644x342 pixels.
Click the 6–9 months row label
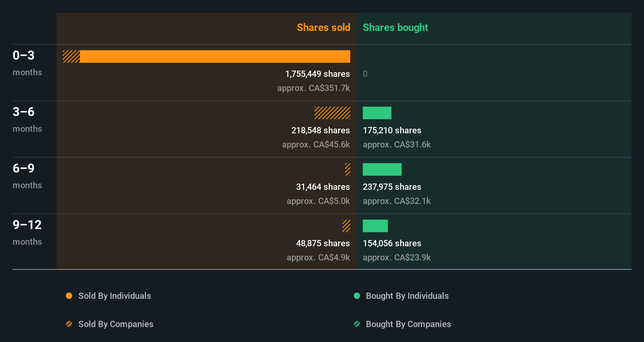(27, 176)
